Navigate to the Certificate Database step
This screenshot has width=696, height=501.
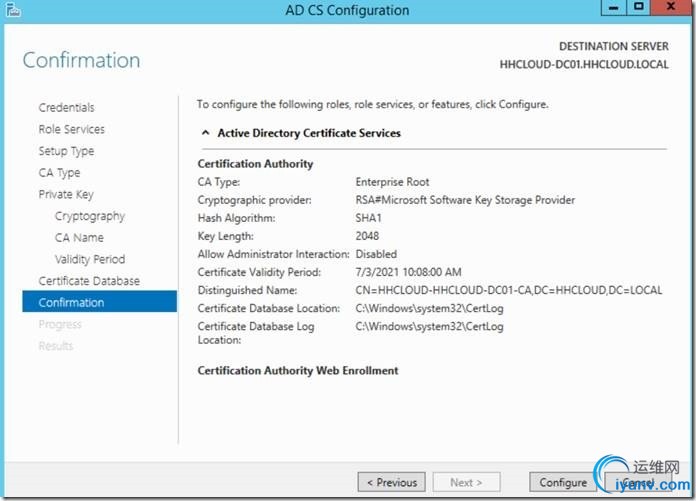coord(89,281)
